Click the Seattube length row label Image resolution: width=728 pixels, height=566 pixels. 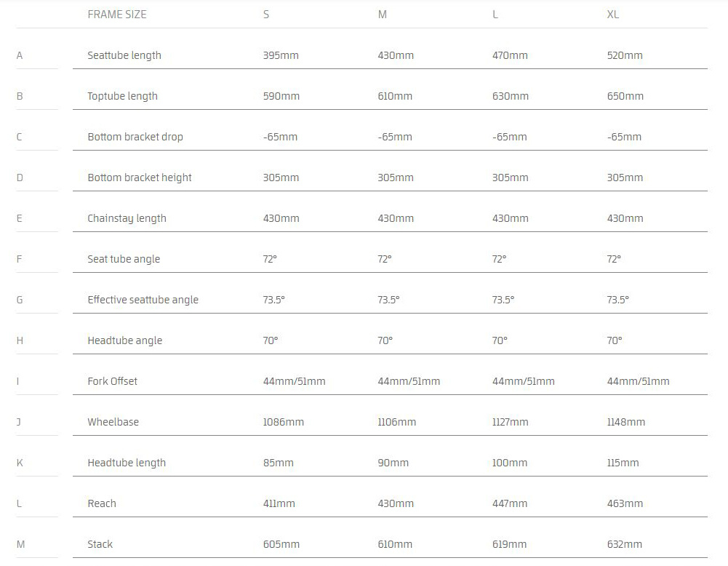click(124, 55)
